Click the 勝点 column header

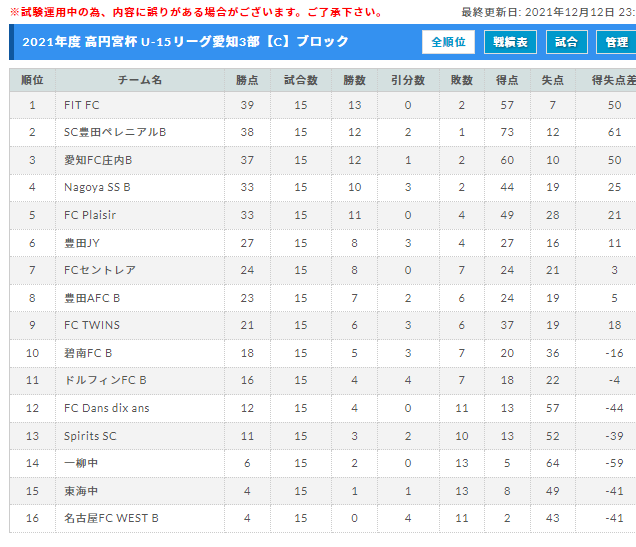(247, 80)
